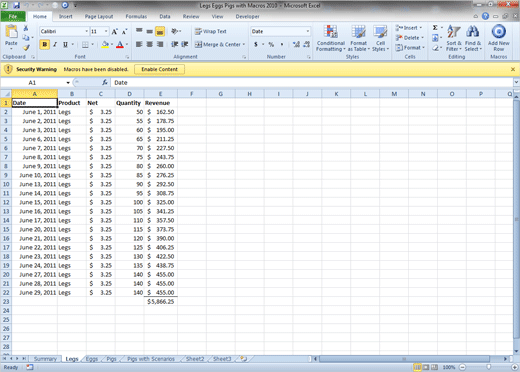Run the Add New Row macro
Viewport: 520px width, 372px height.
tap(499, 38)
